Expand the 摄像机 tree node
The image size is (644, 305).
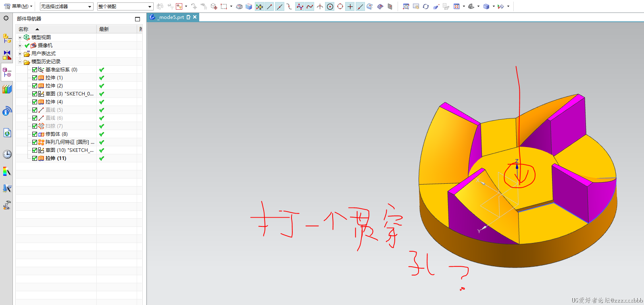(x=20, y=46)
